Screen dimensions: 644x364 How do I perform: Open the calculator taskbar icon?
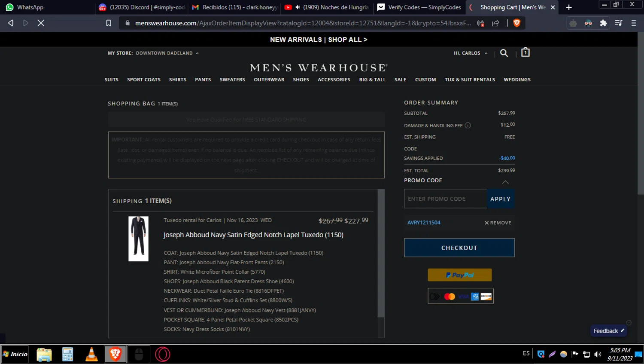68,354
